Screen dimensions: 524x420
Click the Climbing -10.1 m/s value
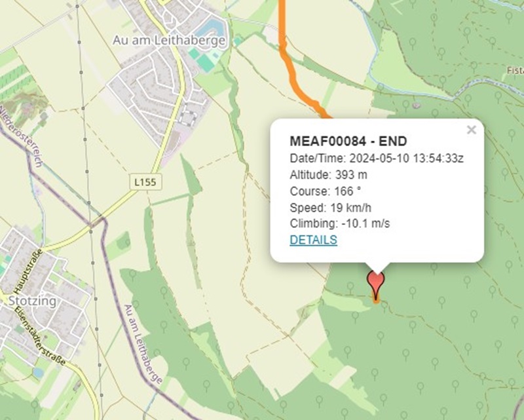pos(365,223)
